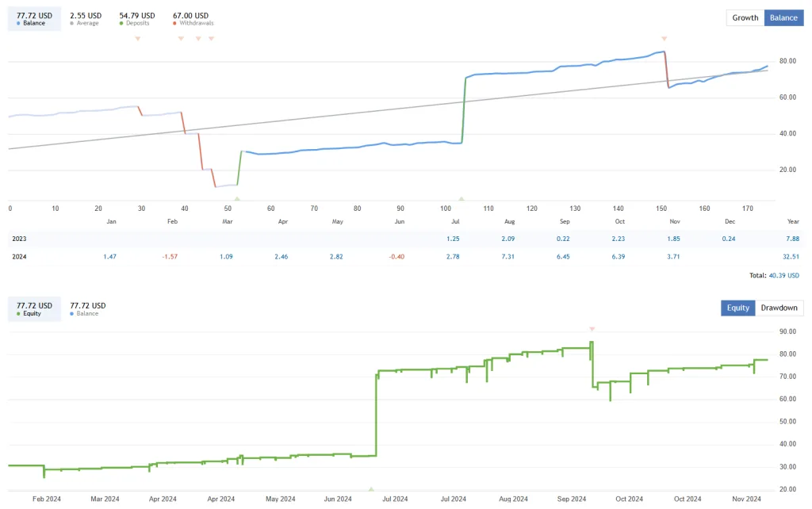Click the withdrawal arrow above the November balance peak
812x509 pixels.
665,37
